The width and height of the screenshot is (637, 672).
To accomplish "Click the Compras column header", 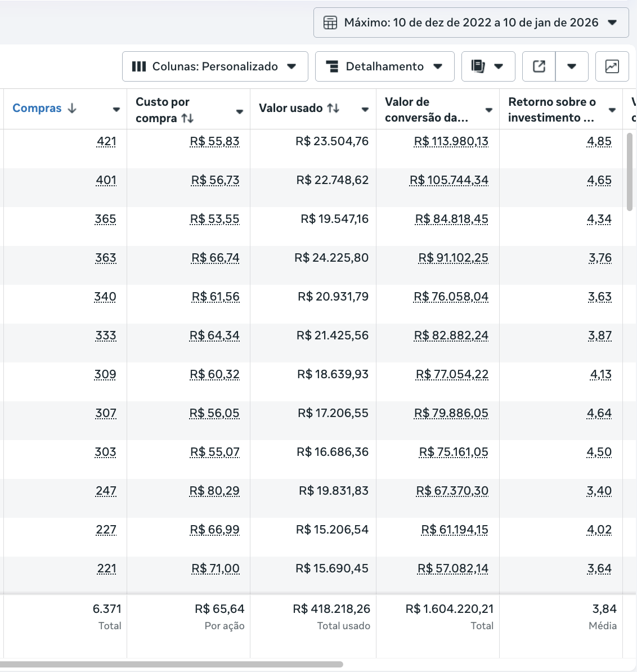I will click(37, 108).
